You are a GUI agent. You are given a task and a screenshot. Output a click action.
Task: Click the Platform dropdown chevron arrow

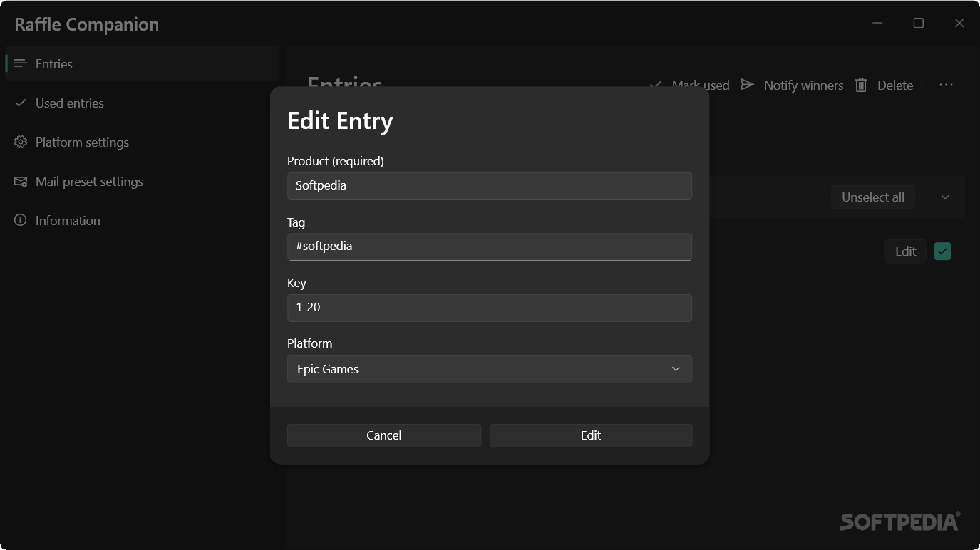(676, 369)
